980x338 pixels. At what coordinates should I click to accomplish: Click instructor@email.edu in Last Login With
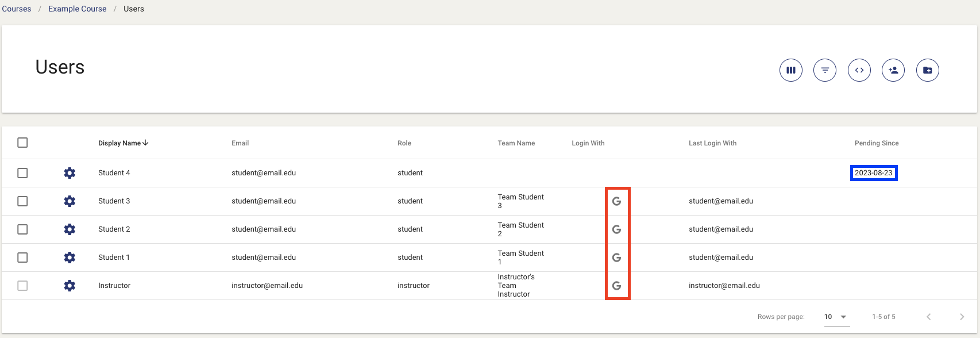tap(724, 286)
